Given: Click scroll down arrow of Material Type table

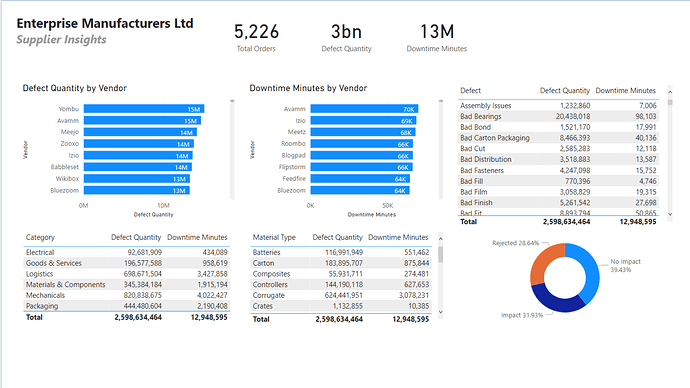Looking at the screenshot, I should click(440, 312).
